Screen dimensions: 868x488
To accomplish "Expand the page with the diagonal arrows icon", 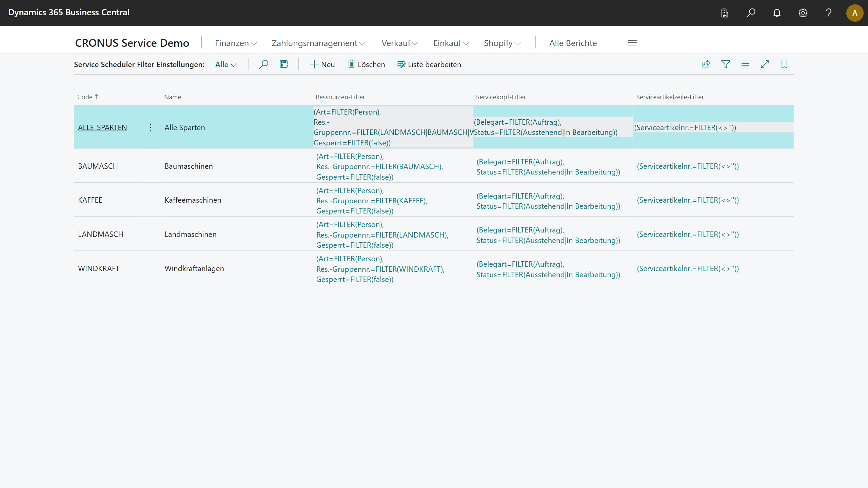I will (765, 64).
